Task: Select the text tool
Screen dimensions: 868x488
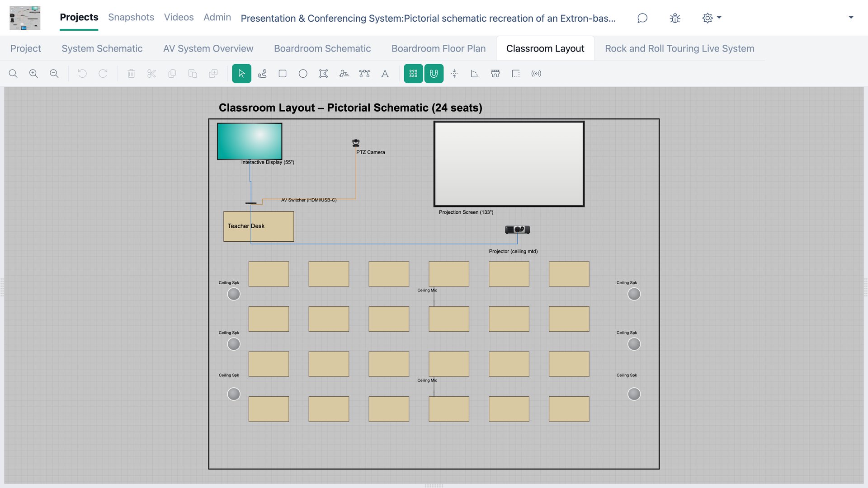Action: point(385,74)
